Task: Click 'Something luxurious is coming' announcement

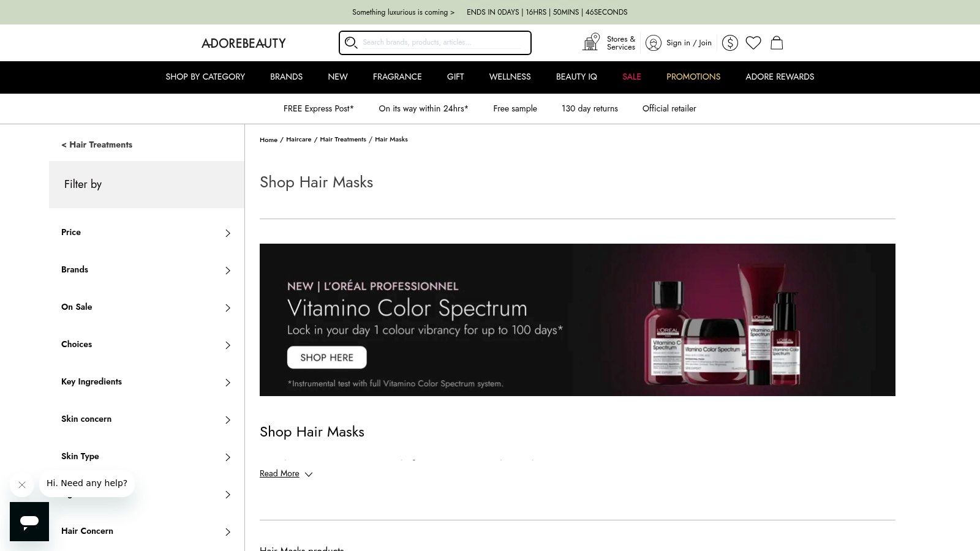Action: coord(404,12)
